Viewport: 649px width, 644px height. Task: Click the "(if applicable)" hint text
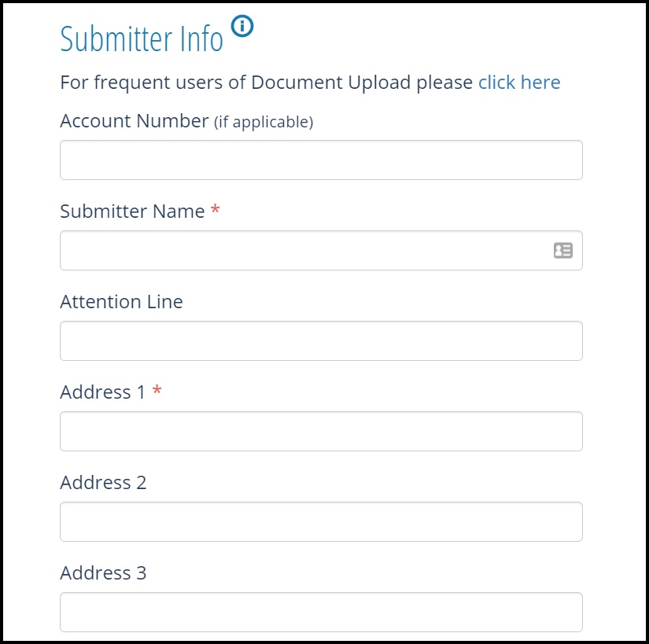pos(264,122)
